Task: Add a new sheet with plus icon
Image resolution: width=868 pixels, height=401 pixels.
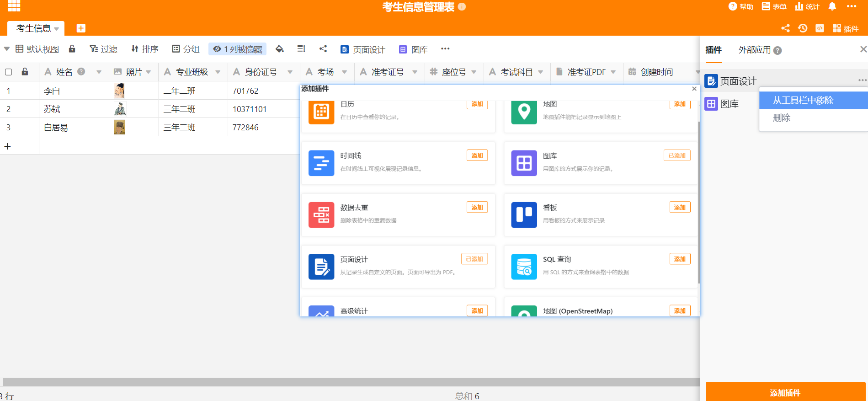Action: [x=81, y=28]
